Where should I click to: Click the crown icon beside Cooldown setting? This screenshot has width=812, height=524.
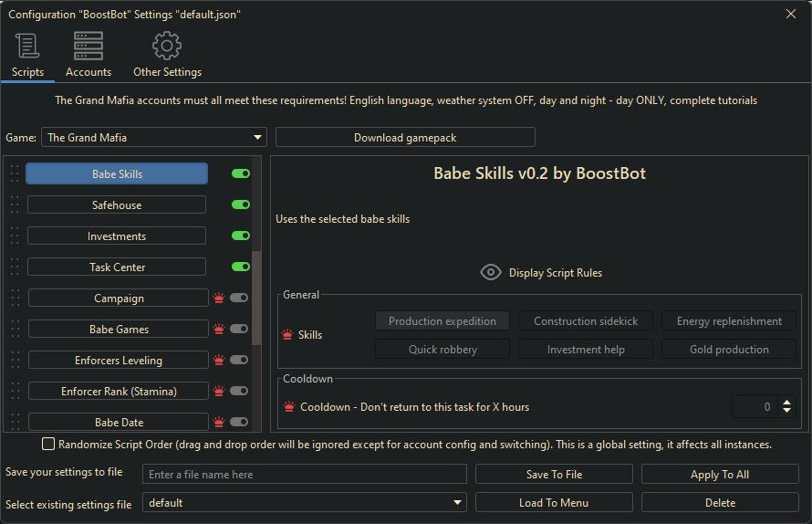[289, 407]
